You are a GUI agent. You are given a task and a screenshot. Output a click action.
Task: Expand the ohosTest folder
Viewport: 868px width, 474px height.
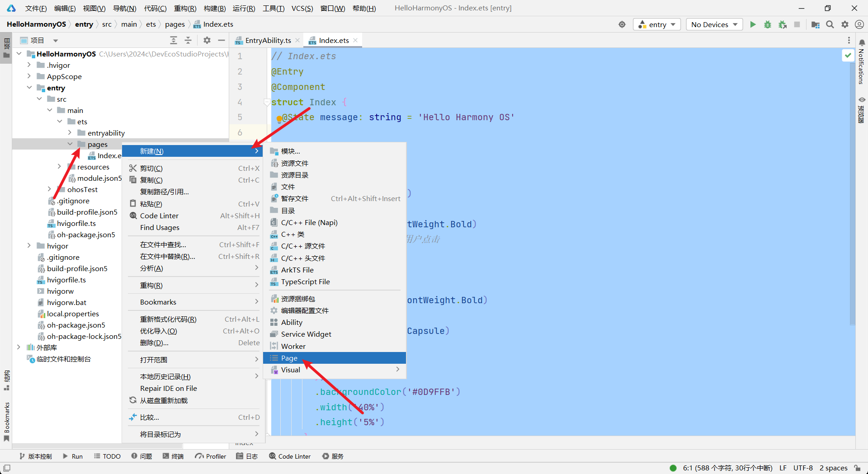click(x=49, y=189)
